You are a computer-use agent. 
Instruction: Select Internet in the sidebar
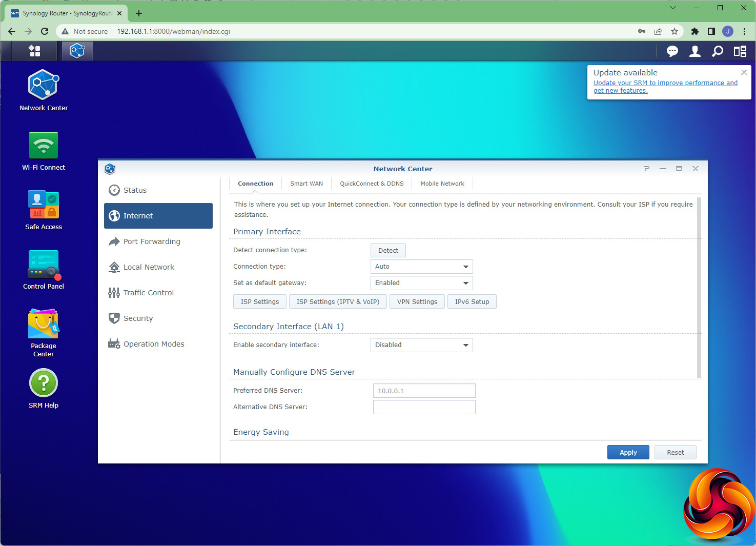(x=158, y=216)
